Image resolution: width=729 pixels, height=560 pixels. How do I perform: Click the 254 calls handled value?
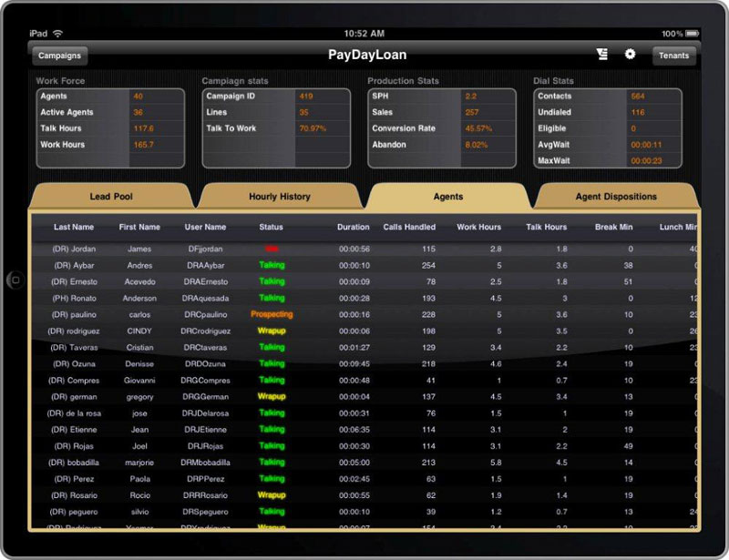coord(428,265)
